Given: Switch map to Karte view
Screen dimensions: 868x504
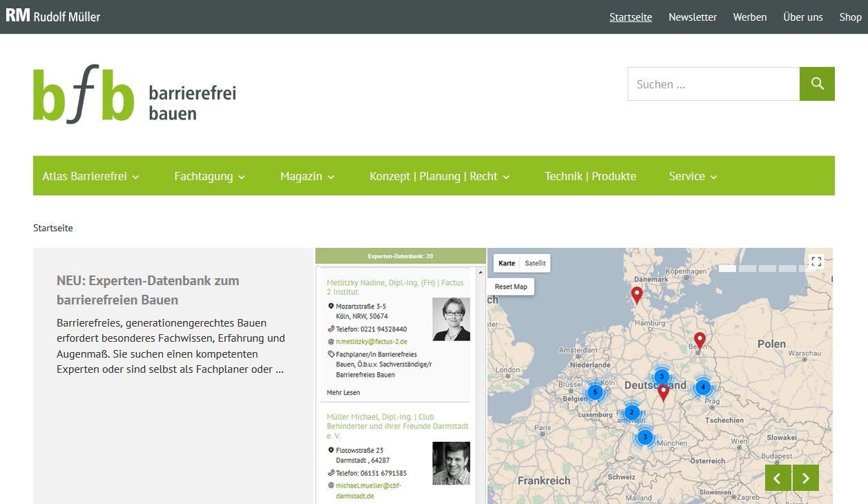Looking at the screenshot, I should (x=507, y=263).
